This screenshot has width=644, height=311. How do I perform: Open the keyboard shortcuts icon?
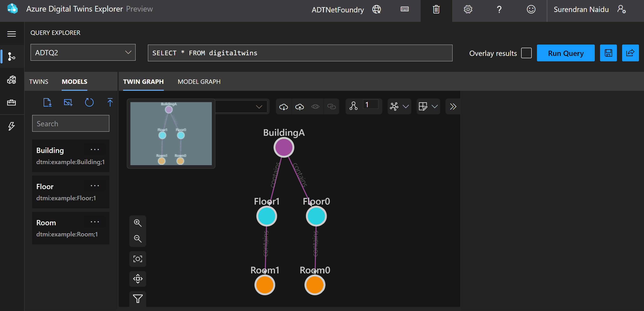click(404, 9)
